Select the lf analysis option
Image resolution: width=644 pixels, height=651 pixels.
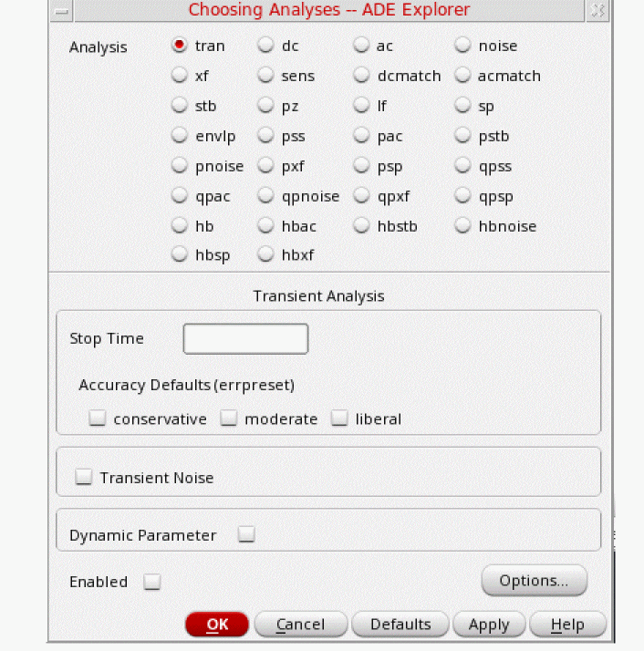(x=361, y=106)
